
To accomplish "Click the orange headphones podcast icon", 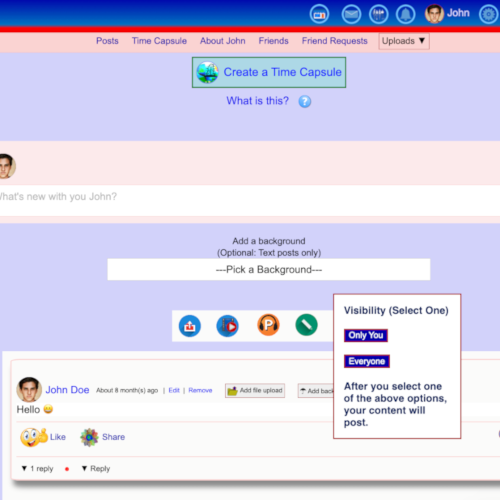I will pyautogui.click(x=268, y=325).
